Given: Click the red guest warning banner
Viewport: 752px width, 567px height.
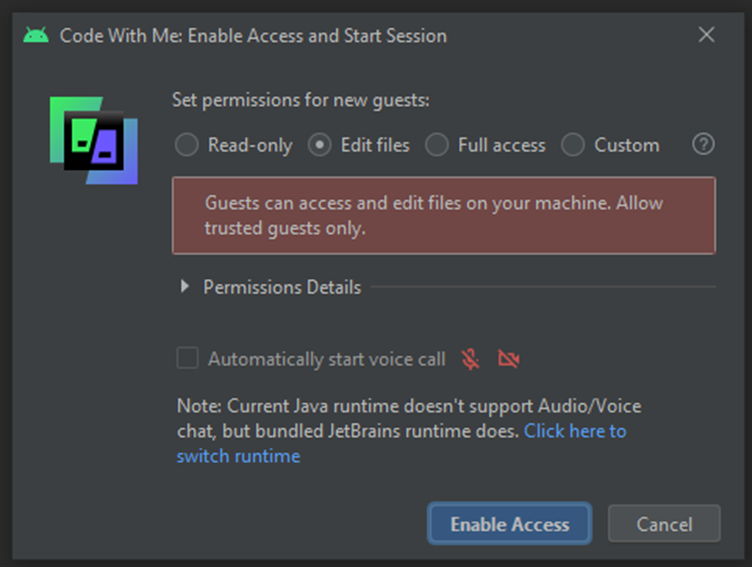Looking at the screenshot, I should [x=443, y=215].
